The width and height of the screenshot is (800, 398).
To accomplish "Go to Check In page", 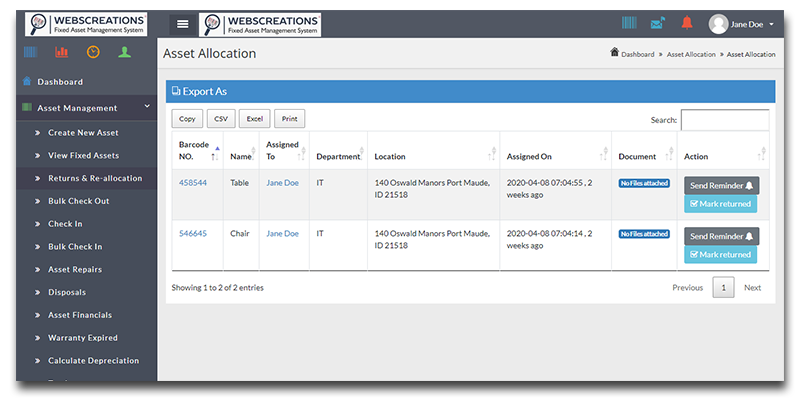I will click(x=65, y=223).
